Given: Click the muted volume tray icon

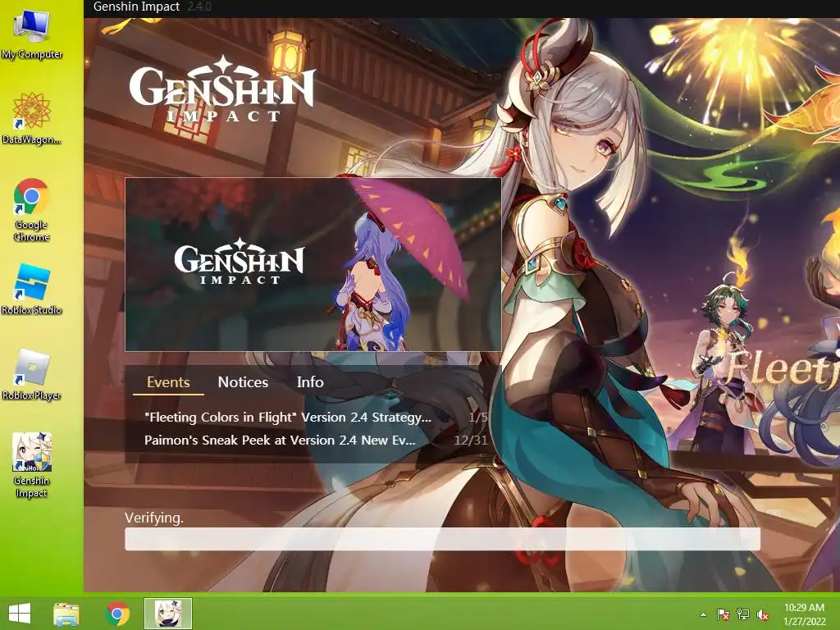Looking at the screenshot, I should (763, 614).
